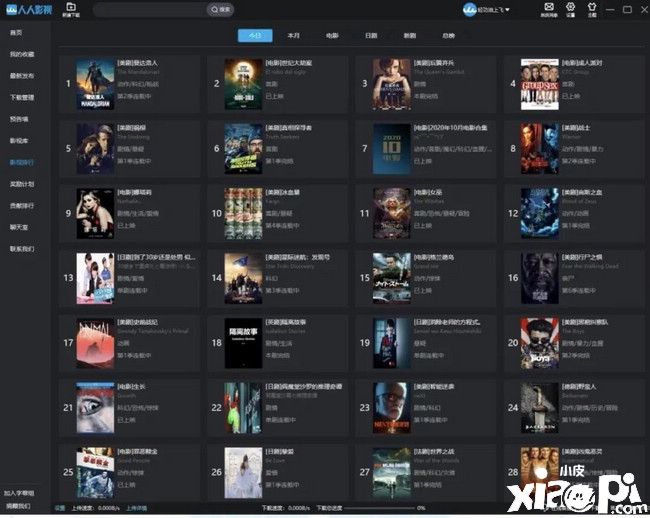Open the rank 6 Truth Seekers poster
Viewport: 650px width, 518px height.
click(243, 149)
